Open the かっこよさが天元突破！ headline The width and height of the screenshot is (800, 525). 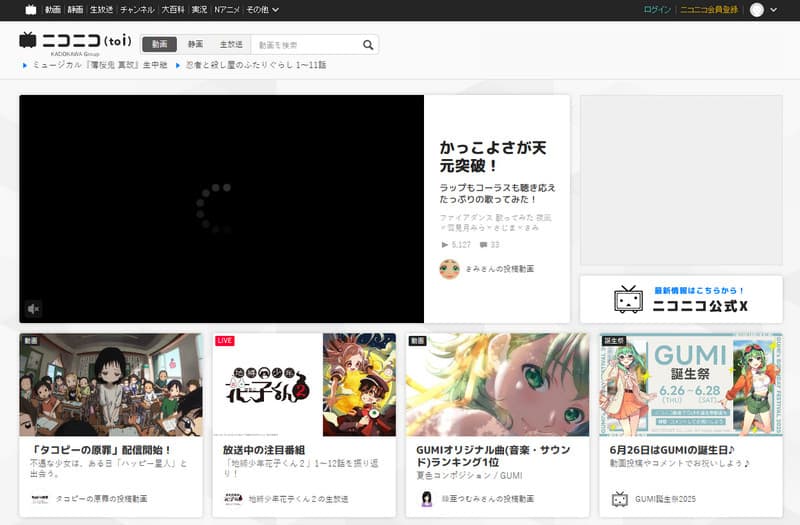493,157
